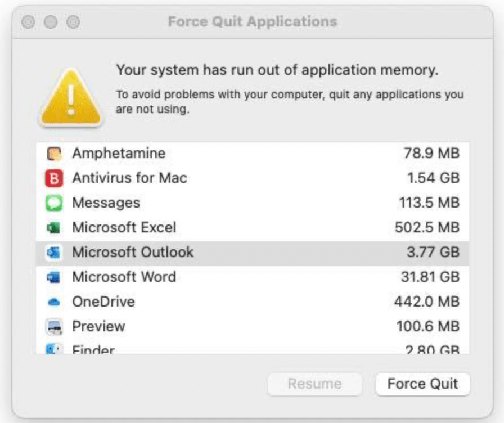Select Microsoft Word in the list
Screen dimensions: 504x423
124,277
